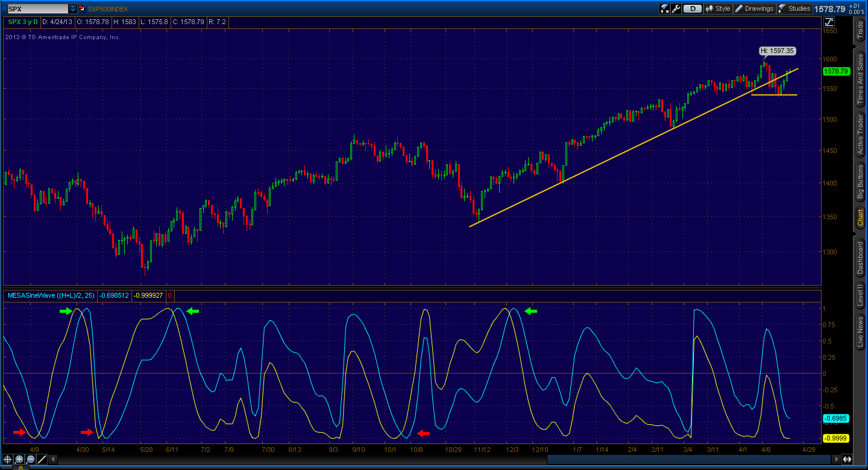Open the Style dropdown menu
The height and width of the screenshot is (470, 868).
(x=719, y=8)
